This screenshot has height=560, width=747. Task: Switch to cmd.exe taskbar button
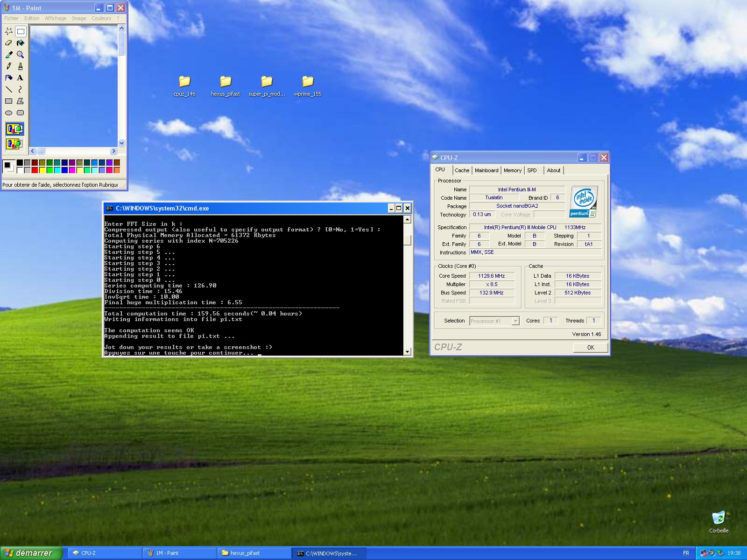329,553
